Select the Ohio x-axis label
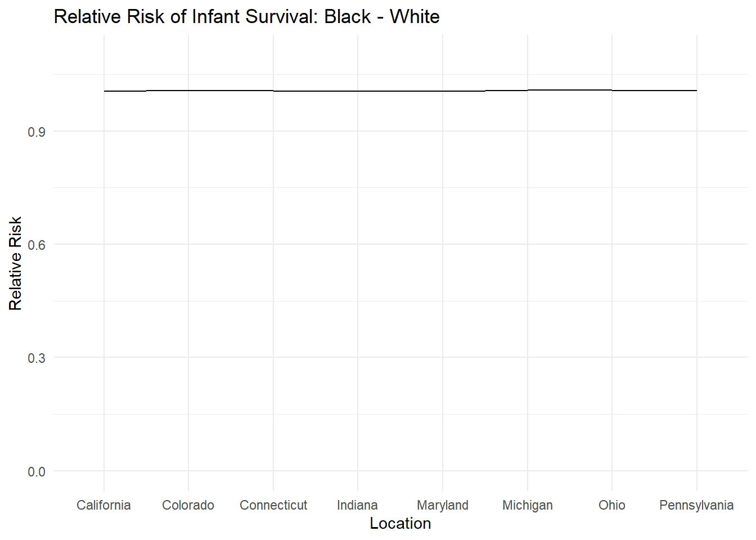The width and height of the screenshot is (756, 540). (x=612, y=505)
